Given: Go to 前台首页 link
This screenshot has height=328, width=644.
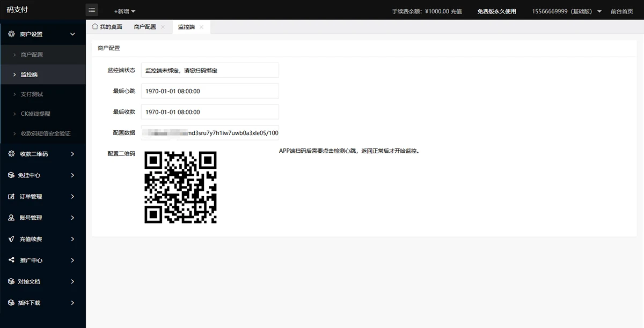Looking at the screenshot, I should 621,11.
